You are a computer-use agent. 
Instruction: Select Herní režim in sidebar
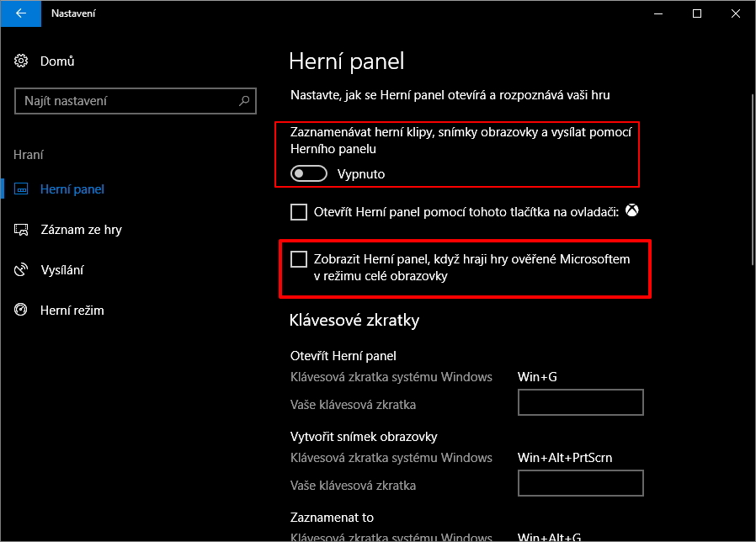72,311
